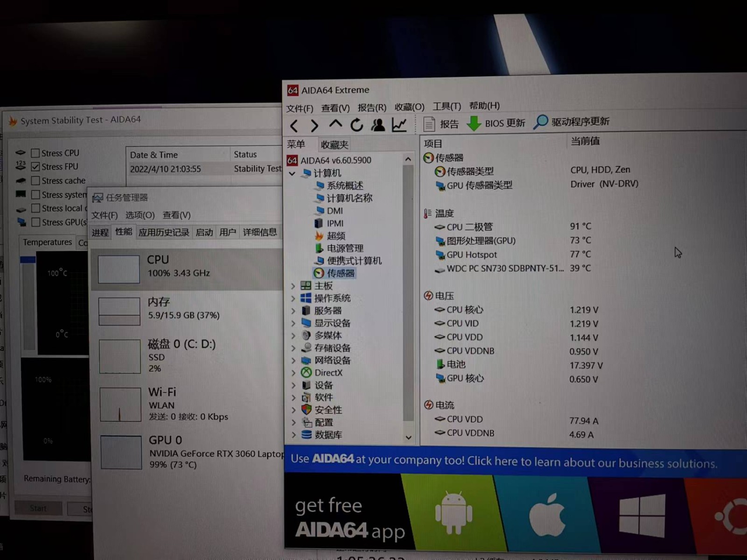Expand the 网络设备 tree node

pyautogui.click(x=293, y=360)
